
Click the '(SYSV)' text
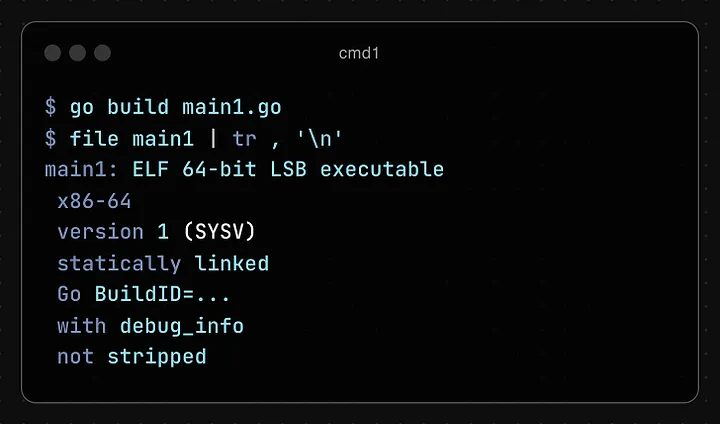(x=219, y=232)
